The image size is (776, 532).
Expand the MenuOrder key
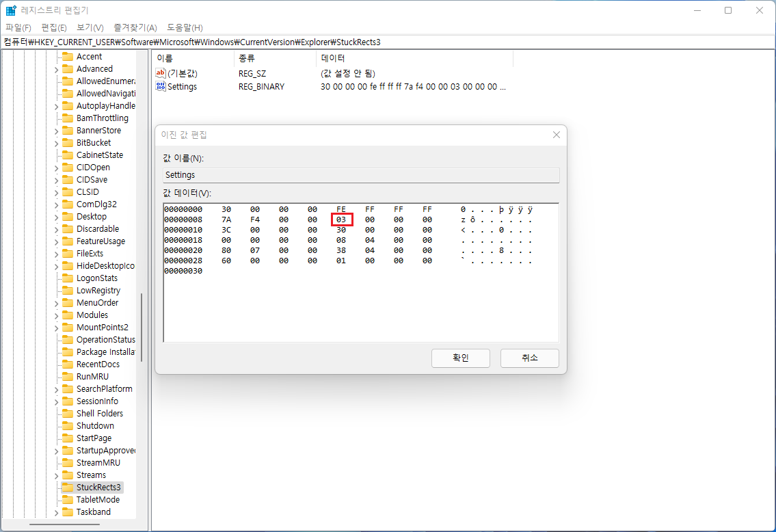[56, 304]
